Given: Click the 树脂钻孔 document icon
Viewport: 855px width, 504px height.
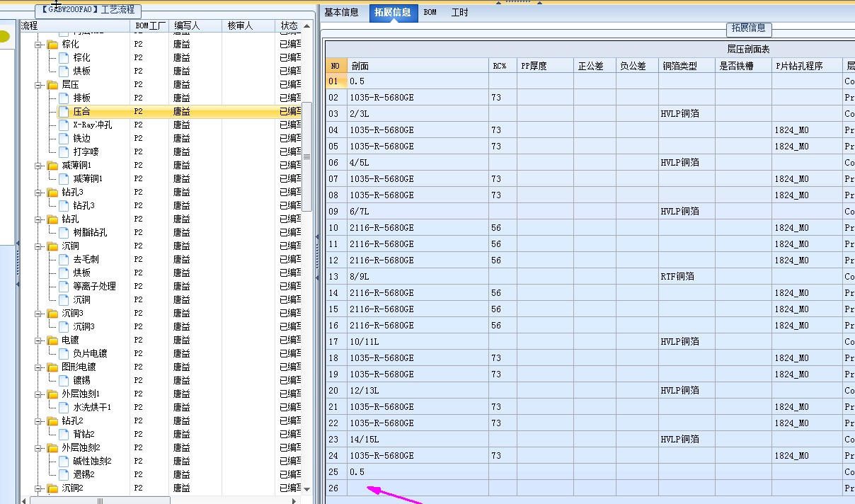Looking at the screenshot, I should click(64, 232).
